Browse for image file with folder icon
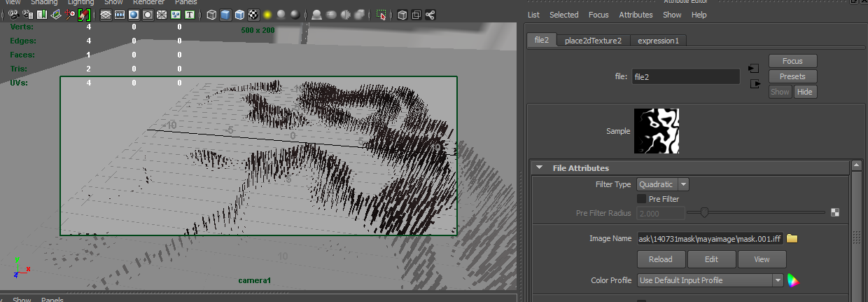 tap(792, 239)
